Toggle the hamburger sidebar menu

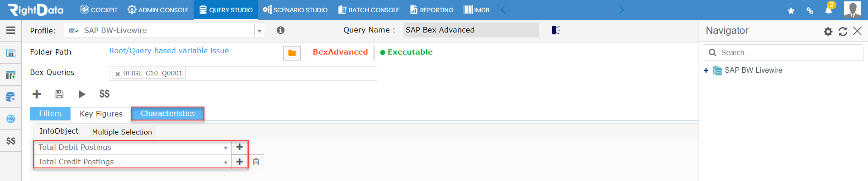pyautogui.click(x=11, y=30)
